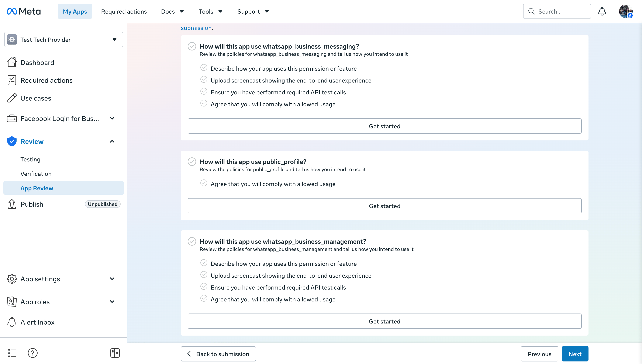642x364 pixels.
Task: Expand the Support menu arrow
Action: tap(267, 11)
